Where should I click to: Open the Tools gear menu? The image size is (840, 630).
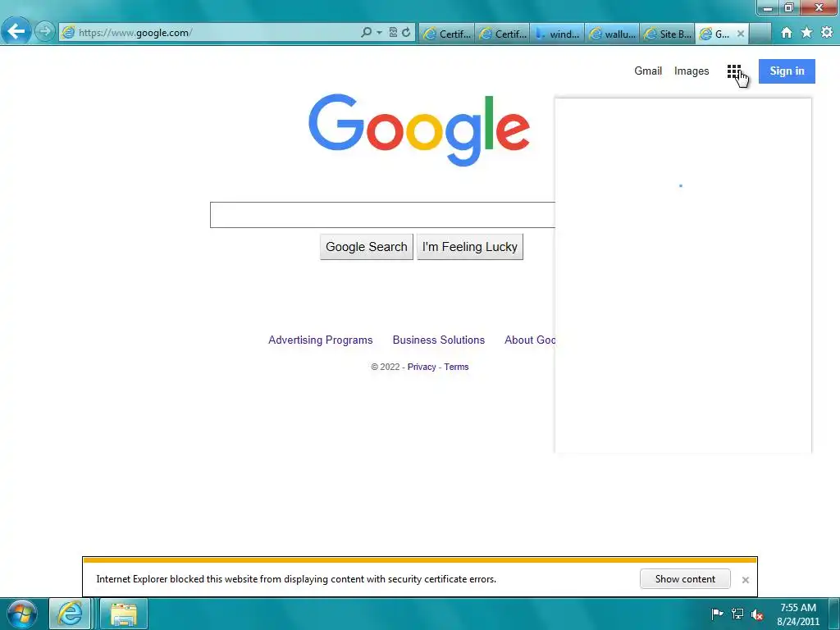pyautogui.click(x=827, y=33)
